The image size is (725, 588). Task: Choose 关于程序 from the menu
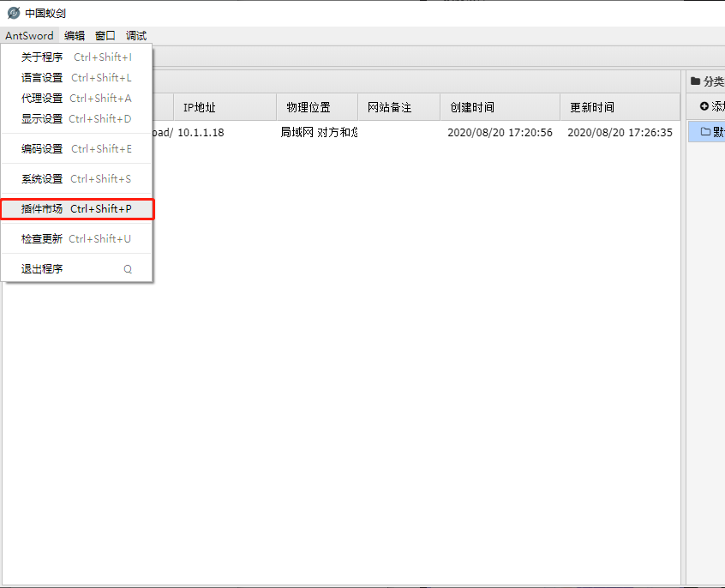click(x=76, y=57)
